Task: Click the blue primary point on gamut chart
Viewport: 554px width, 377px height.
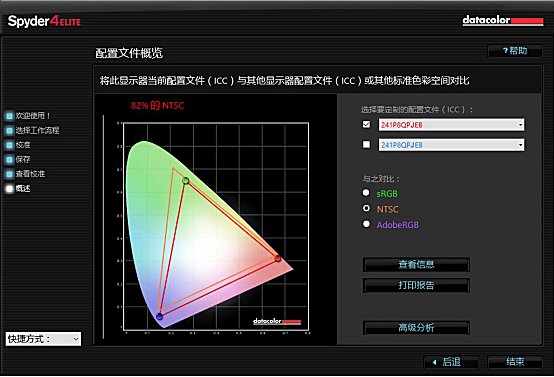Action: tap(159, 316)
